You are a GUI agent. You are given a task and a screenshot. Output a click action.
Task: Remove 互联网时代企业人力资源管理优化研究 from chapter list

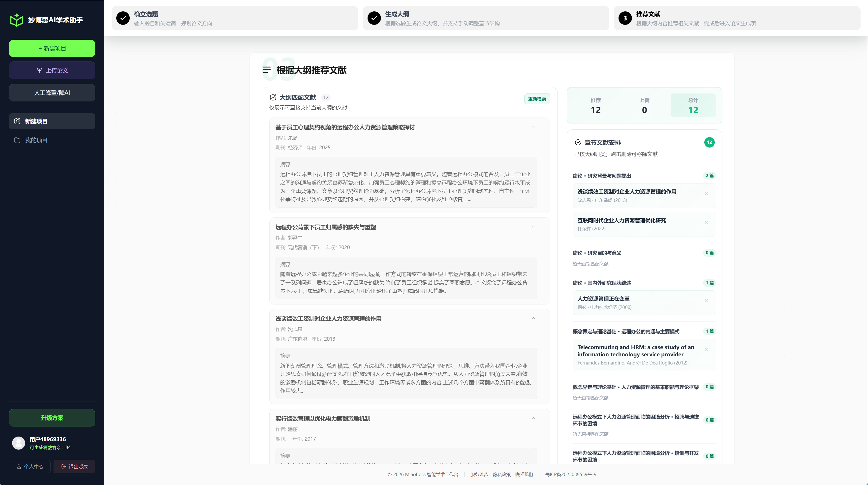(x=706, y=222)
